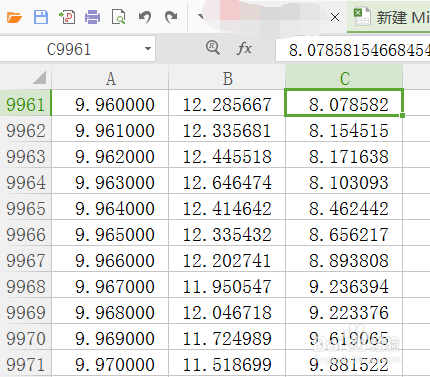
Task: Click cell containing 8.103093
Action: (344, 182)
